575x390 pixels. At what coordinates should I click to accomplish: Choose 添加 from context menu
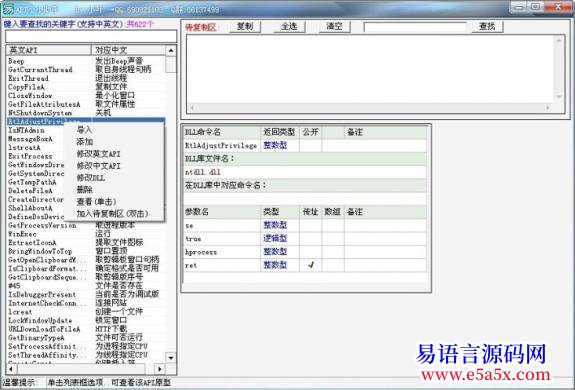pos(84,142)
